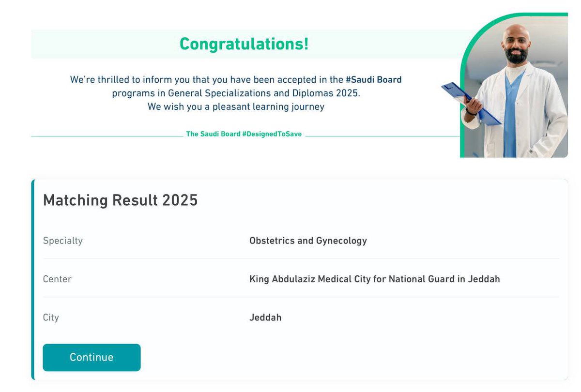Viewport: 581px width, 392px height.
Task: Click the #Saudi Board hashtag text
Action: 373,79
